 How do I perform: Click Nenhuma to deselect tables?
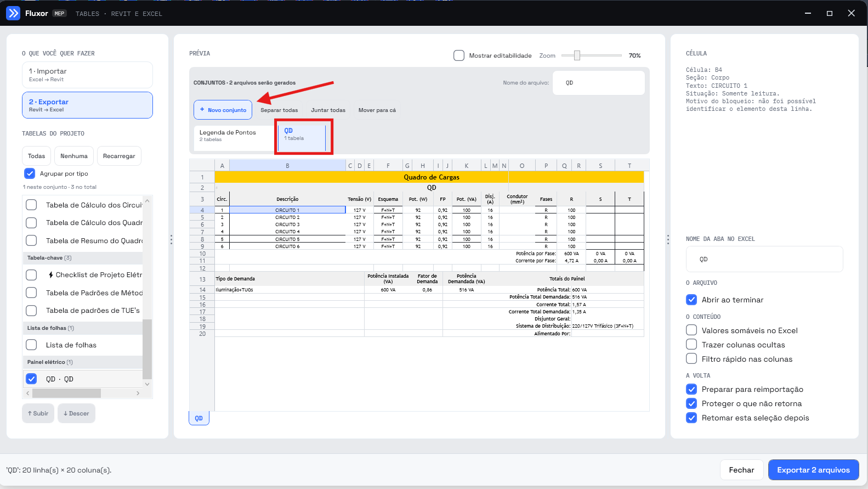click(74, 156)
